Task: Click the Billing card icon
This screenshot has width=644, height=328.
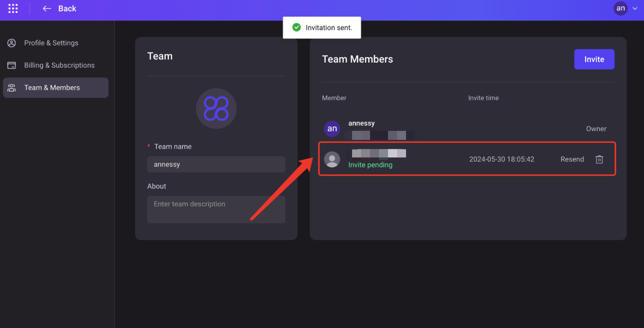Action: pos(11,65)
